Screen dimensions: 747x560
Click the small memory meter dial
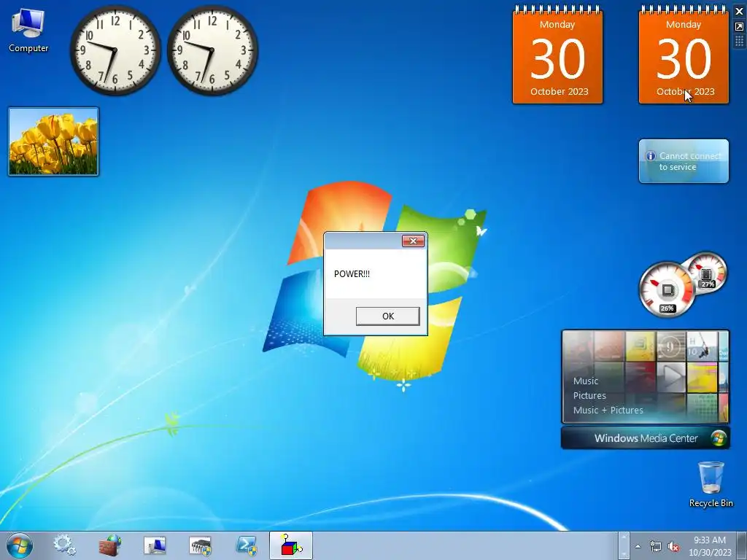(x=706, y=273)
